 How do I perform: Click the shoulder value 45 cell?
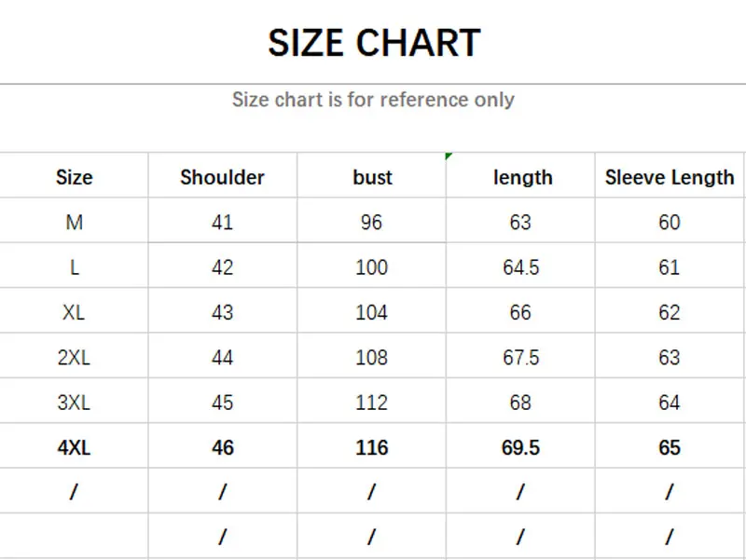click(x=222, y=403)
